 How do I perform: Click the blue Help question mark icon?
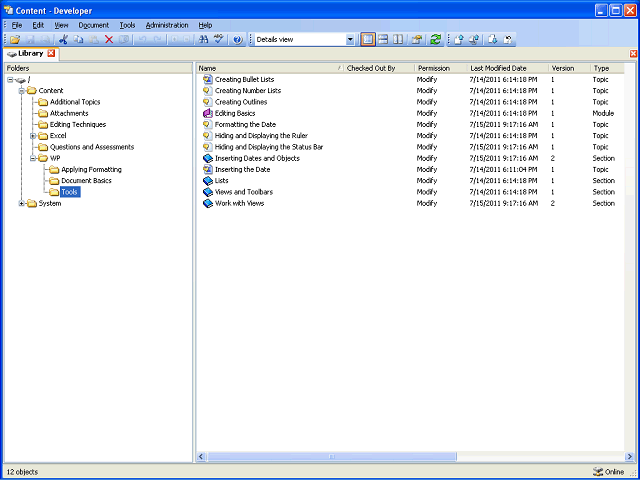tap(238, 40)
